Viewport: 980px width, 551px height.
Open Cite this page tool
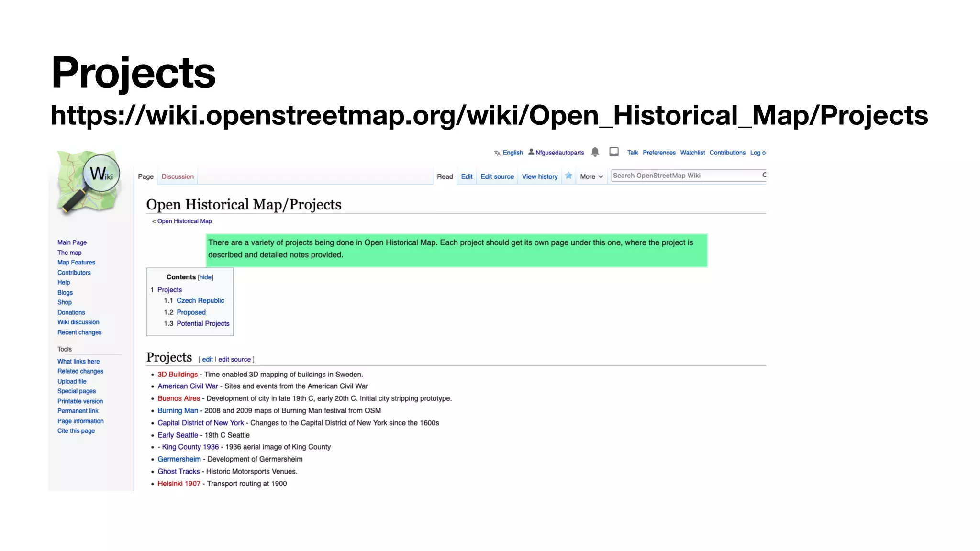[76, 431]
